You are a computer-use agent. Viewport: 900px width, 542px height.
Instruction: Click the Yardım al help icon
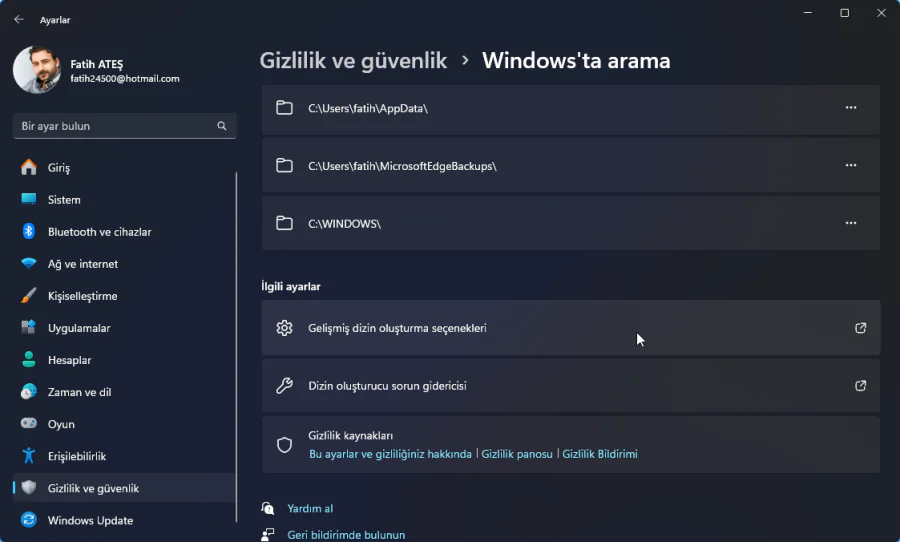267,508
